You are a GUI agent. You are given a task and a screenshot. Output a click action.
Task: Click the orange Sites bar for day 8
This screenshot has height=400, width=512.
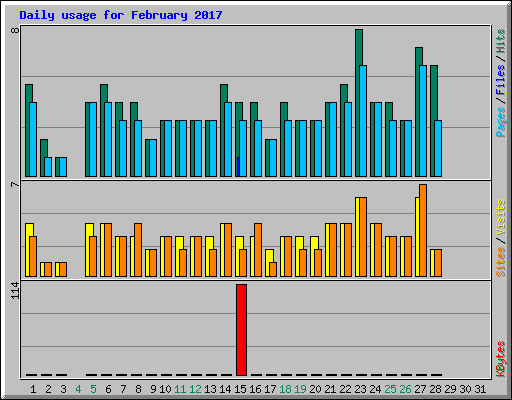(x=138, y=250)
